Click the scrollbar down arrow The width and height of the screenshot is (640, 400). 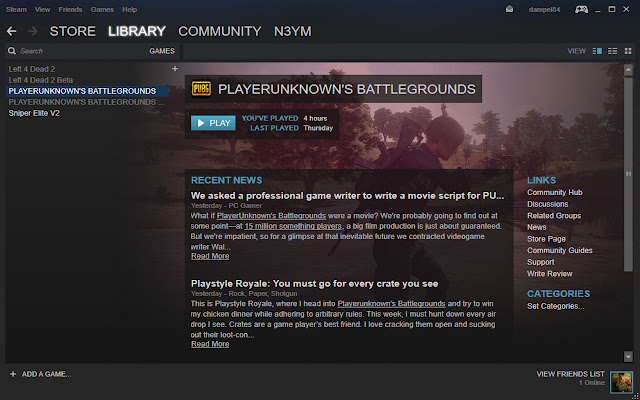[x=628, y=357]
